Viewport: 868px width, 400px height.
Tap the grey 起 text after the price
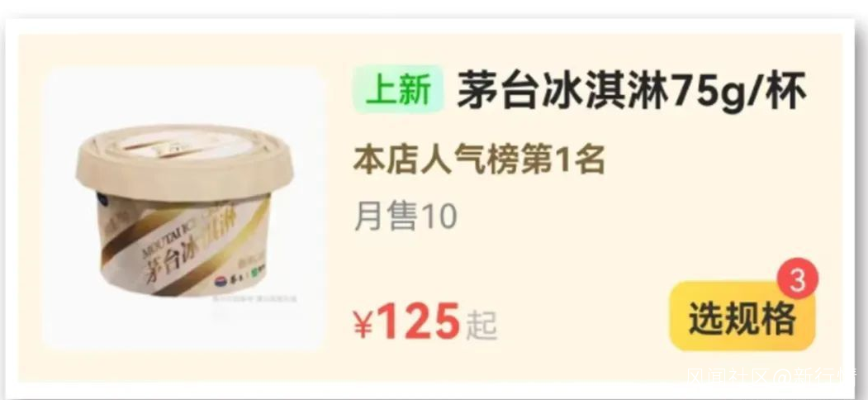pyautogui.click(x=481, y=326)
